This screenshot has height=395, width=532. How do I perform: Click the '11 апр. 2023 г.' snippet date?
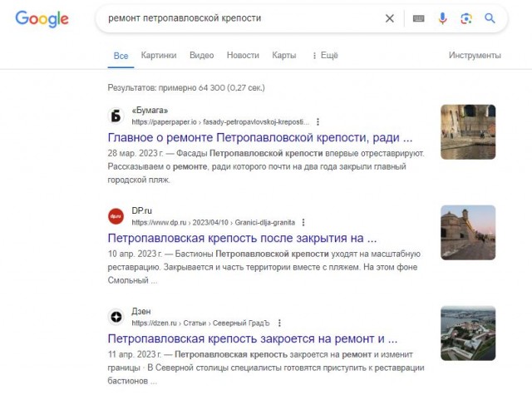(135, 354)
